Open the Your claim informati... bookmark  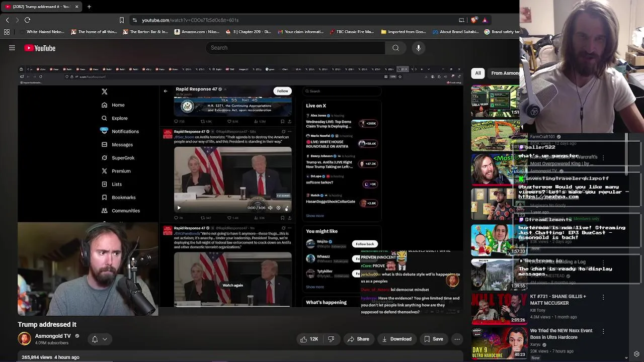[300, 32]
